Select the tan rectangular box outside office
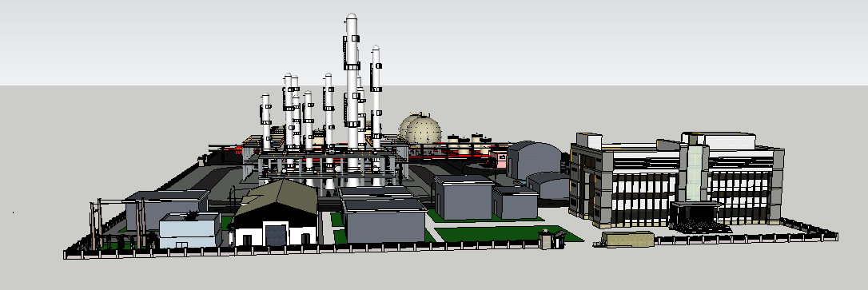868x290 pixels. coord(627,240)
